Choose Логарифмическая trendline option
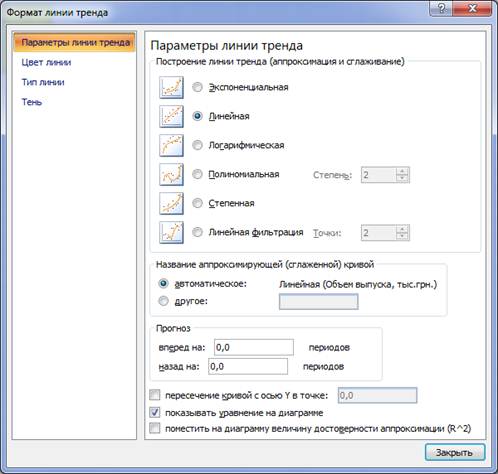Viewport: 498px width, 474px height. point(197,145)
